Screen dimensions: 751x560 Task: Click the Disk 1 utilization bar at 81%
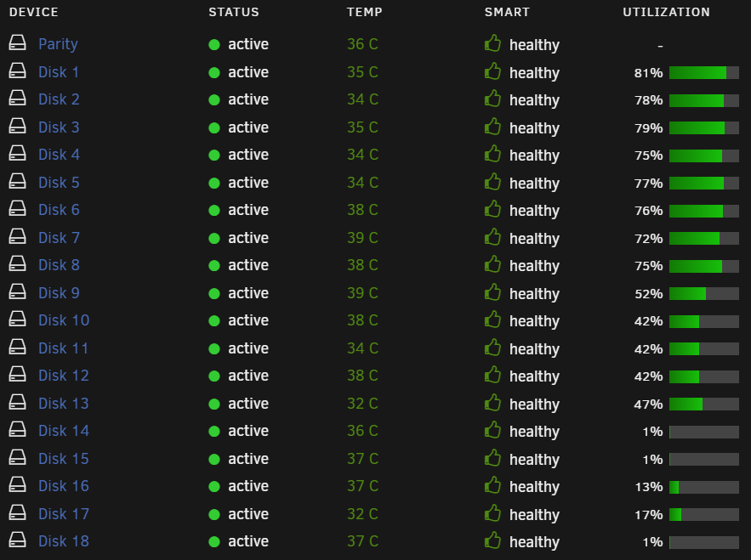tap(704, 73)
